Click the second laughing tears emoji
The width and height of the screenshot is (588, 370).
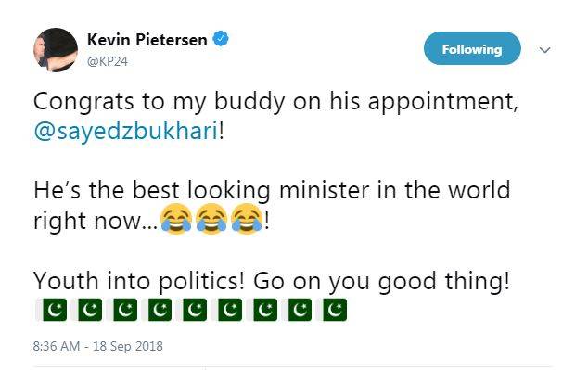point(211,219)
